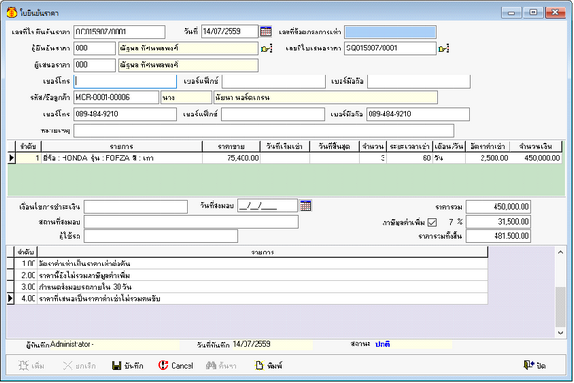
Task: Click the scroll down arrow of the notes list
Action: point(560,332)
